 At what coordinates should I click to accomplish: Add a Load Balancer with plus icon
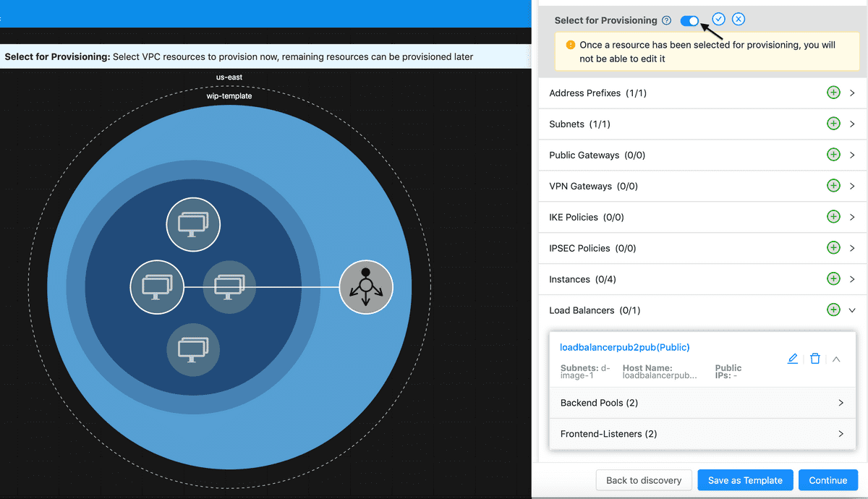pyautogui.click(x=833, y=310)
